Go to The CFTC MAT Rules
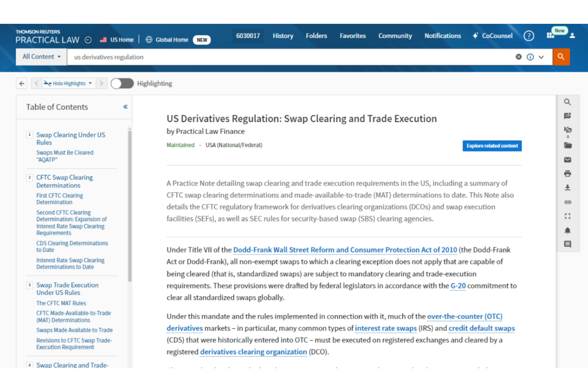This screenshot has width=588, height=392. click(x=61, y=303)
